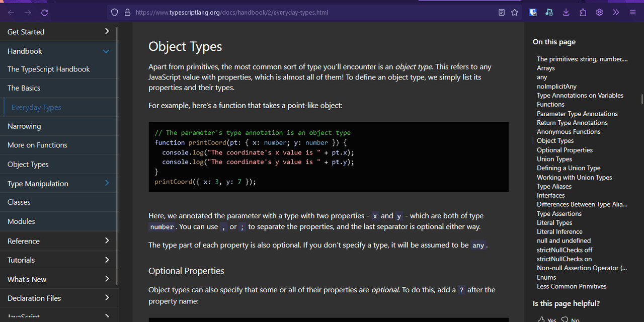Click the settings gear icon in toolbar

599,13
